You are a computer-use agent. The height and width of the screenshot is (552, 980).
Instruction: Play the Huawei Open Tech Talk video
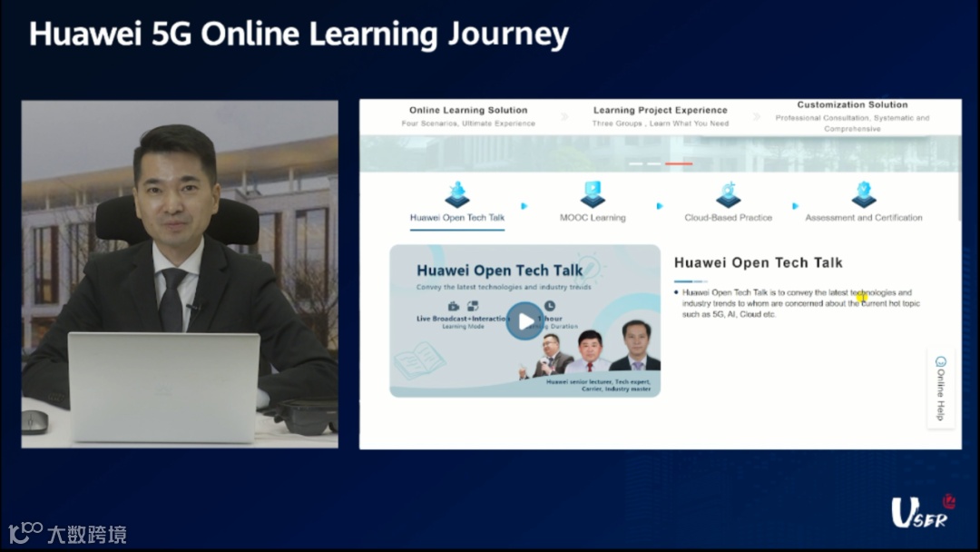point(524,321)
